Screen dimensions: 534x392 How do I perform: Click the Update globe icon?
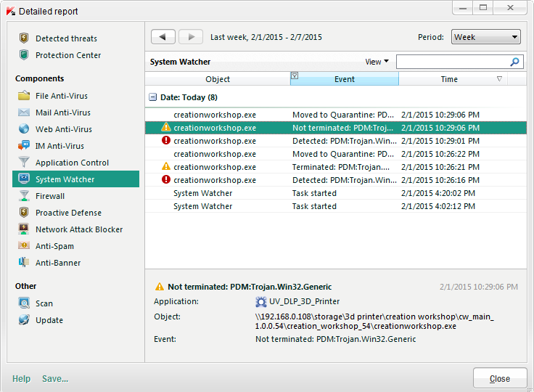(24, 320)
